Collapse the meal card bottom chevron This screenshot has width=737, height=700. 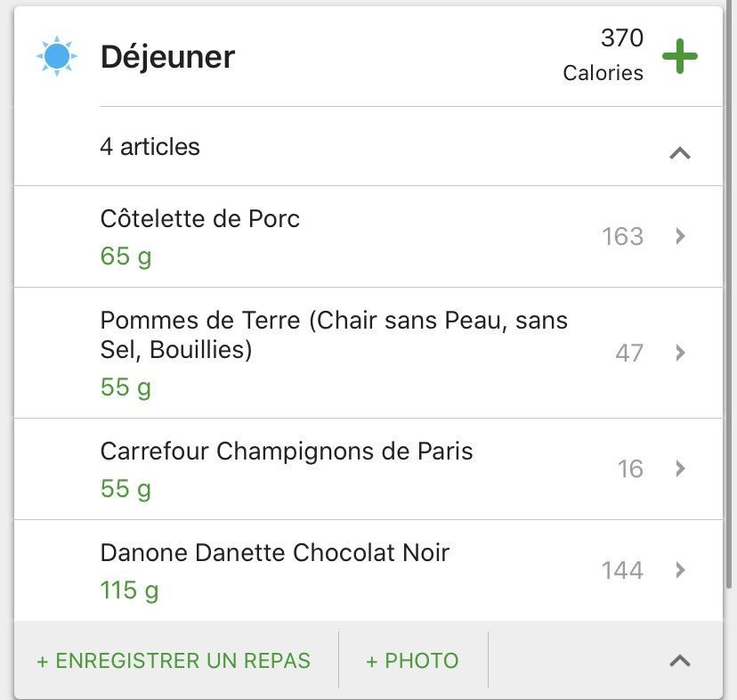680,660
